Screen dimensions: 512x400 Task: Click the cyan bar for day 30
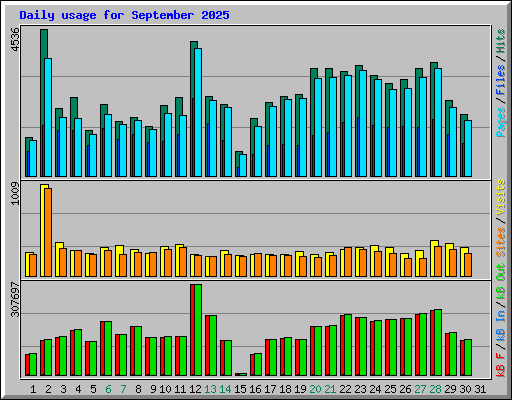pyautogui.click(x=468, y=148)
